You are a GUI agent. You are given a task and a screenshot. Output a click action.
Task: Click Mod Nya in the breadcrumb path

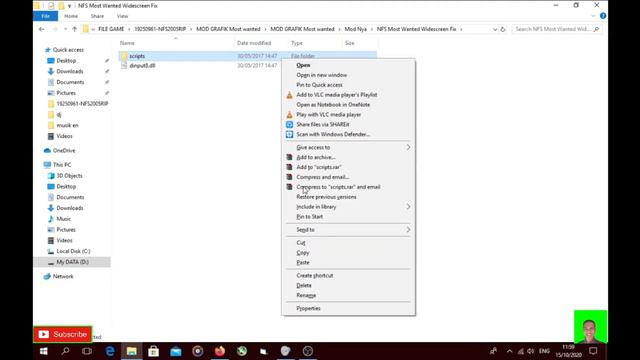pos(356,29)
